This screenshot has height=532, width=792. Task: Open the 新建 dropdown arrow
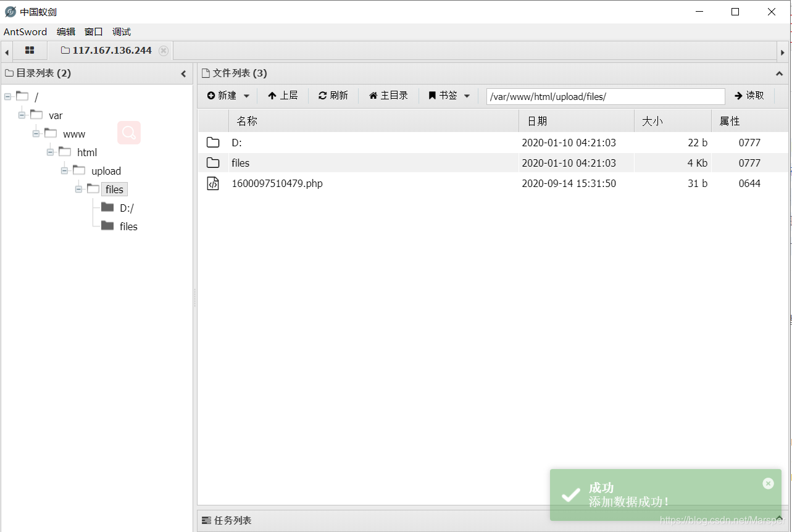(246, 96)
